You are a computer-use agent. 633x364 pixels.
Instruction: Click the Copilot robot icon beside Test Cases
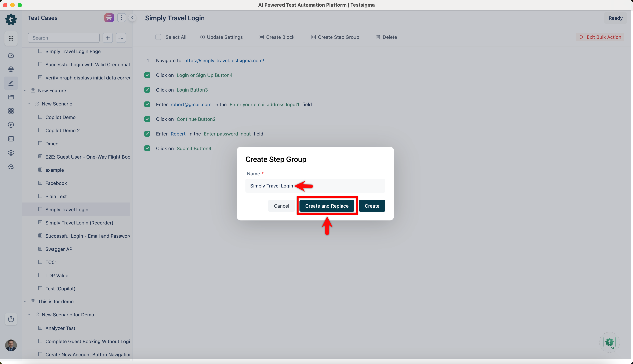click(x=109, y=18)
